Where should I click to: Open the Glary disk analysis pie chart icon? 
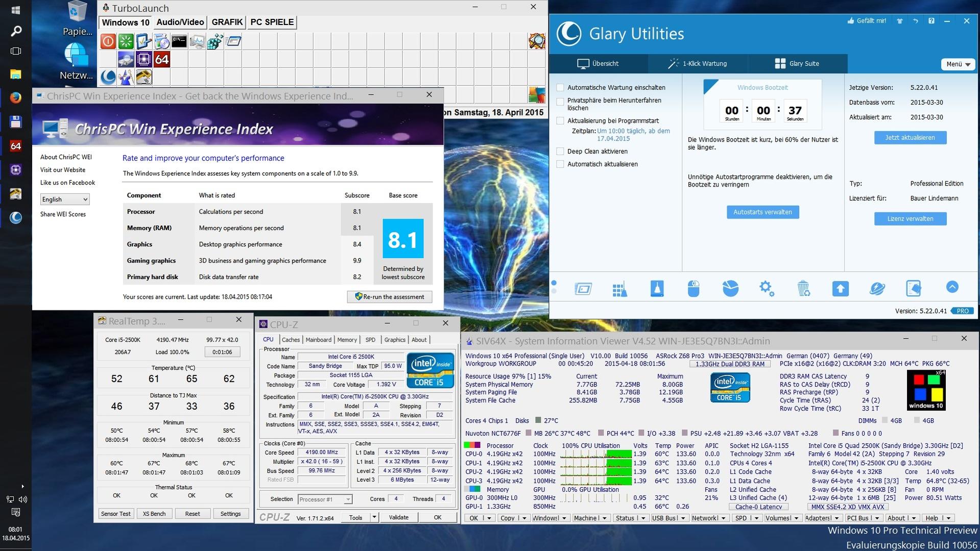730,289
